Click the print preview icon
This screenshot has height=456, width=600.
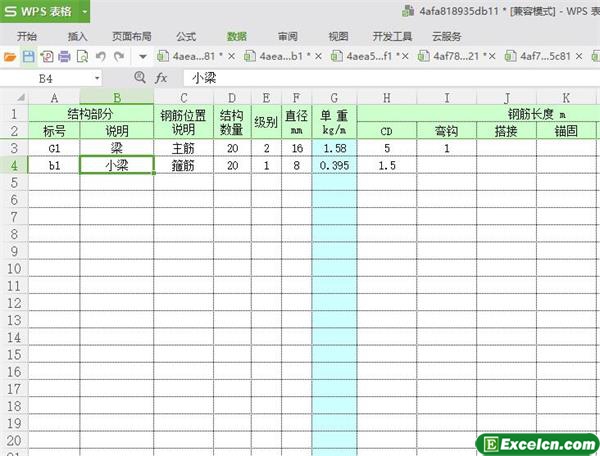pos(83,57)
